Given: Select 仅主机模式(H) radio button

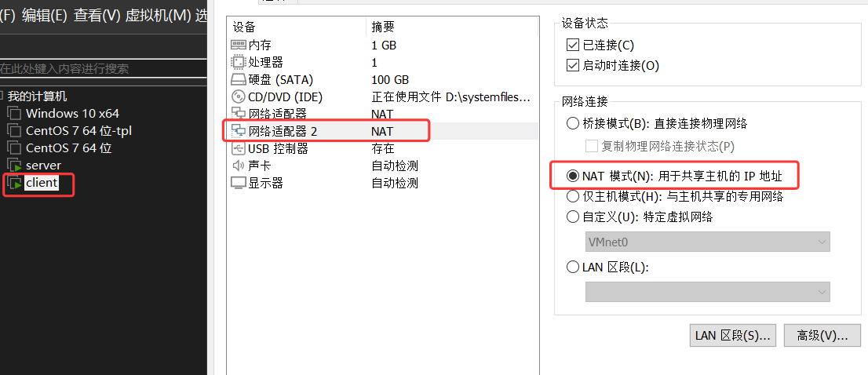Looking at the screenshot, I should pos(572,196).
